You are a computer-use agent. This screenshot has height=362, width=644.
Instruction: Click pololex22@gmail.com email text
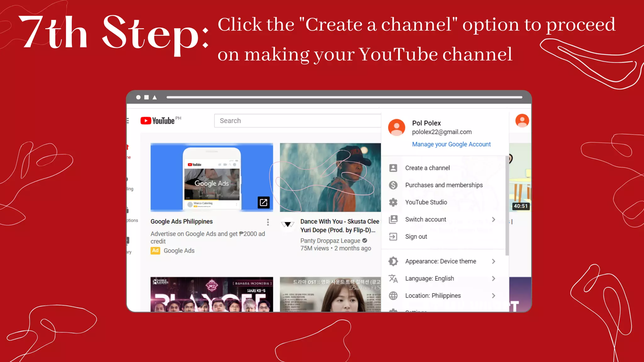pyautogui.click(x=442, y=132)
